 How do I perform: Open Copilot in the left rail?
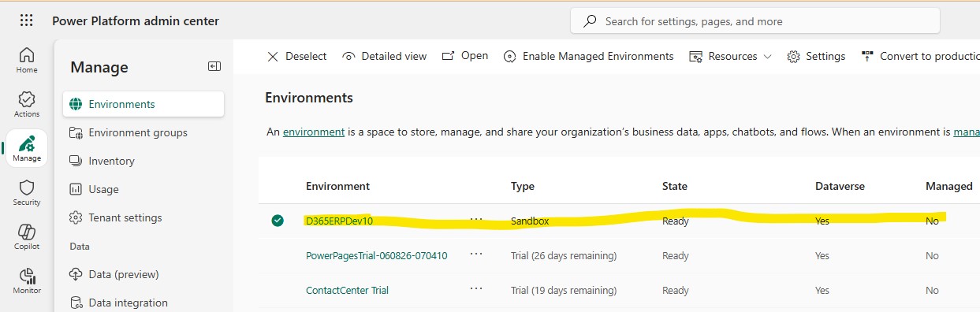click(27, 237)
